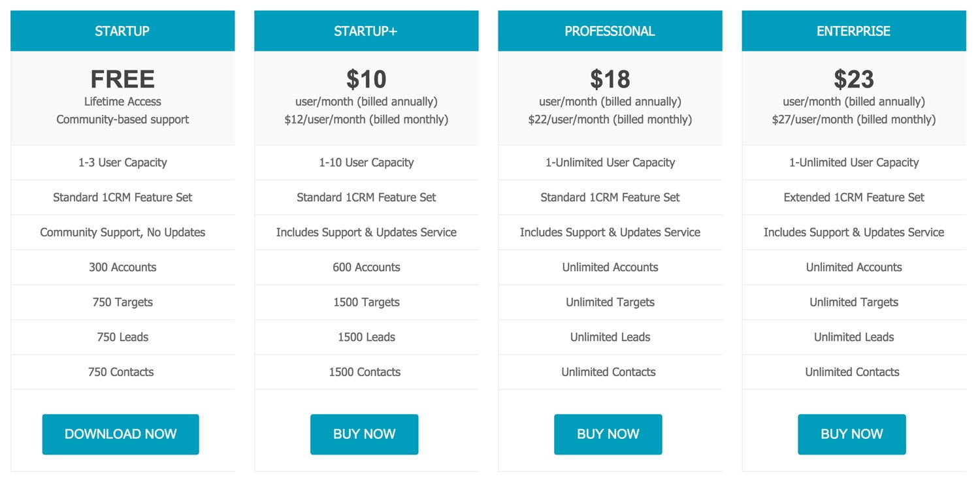Click the 1500 Targets row
This screenshot has width=980, height=480.
366,302
